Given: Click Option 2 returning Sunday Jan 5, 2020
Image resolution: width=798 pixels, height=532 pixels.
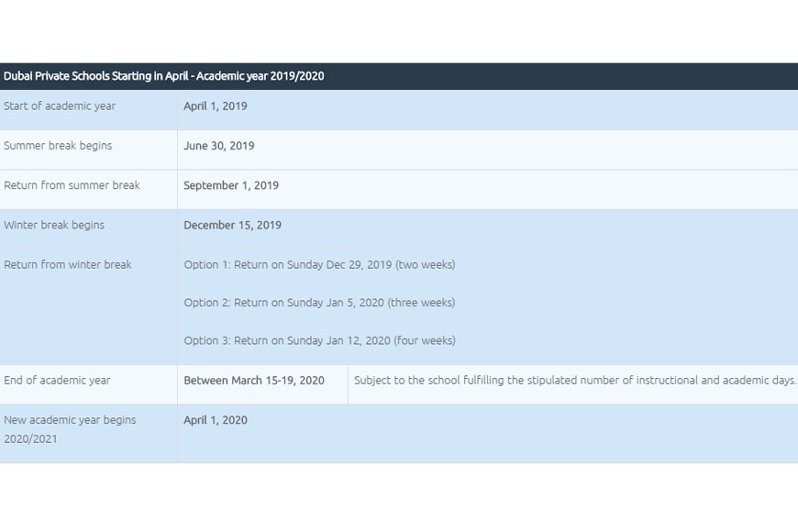Looking at the screenshot, I should (319, 303).
